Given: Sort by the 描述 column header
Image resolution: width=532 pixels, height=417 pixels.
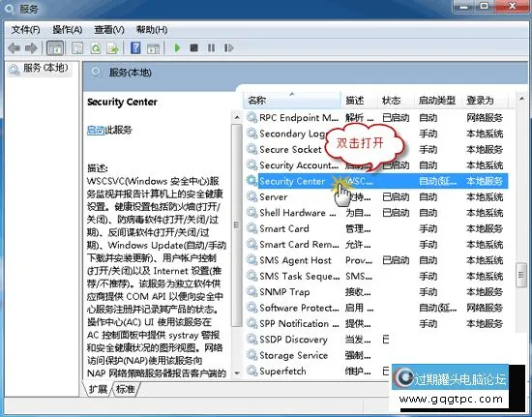Looking at the screenshot, I should (359, 101).
